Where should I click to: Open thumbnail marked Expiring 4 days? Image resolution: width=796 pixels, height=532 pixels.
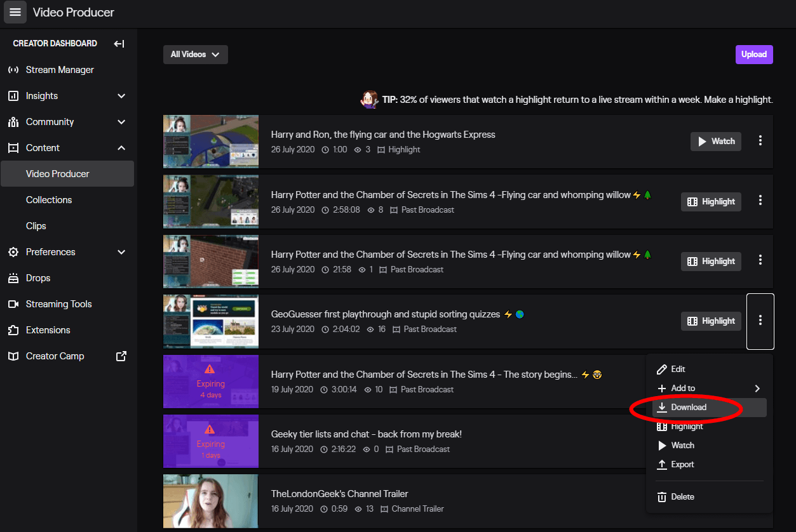[211, 382]
